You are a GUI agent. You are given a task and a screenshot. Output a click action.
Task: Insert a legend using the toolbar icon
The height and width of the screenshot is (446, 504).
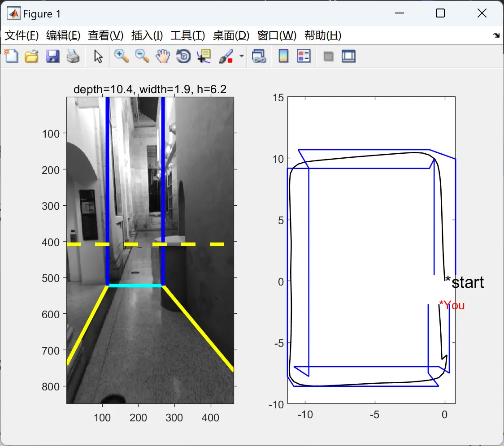[x=304, y=56]
